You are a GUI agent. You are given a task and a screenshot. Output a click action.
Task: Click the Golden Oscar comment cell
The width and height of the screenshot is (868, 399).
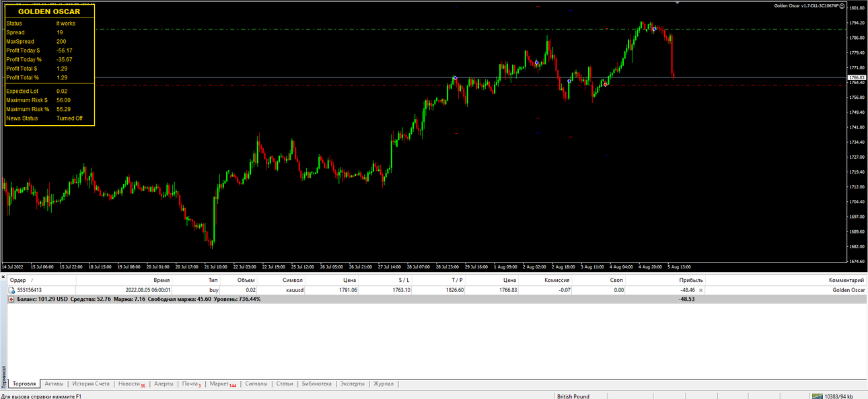tap(848, 290)
